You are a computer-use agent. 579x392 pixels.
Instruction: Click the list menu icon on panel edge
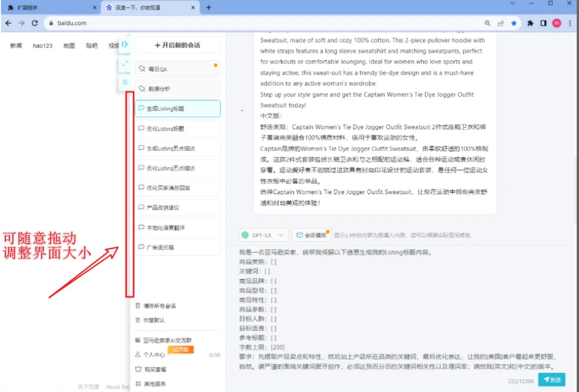pyautogui.click(x=125, y=82)
